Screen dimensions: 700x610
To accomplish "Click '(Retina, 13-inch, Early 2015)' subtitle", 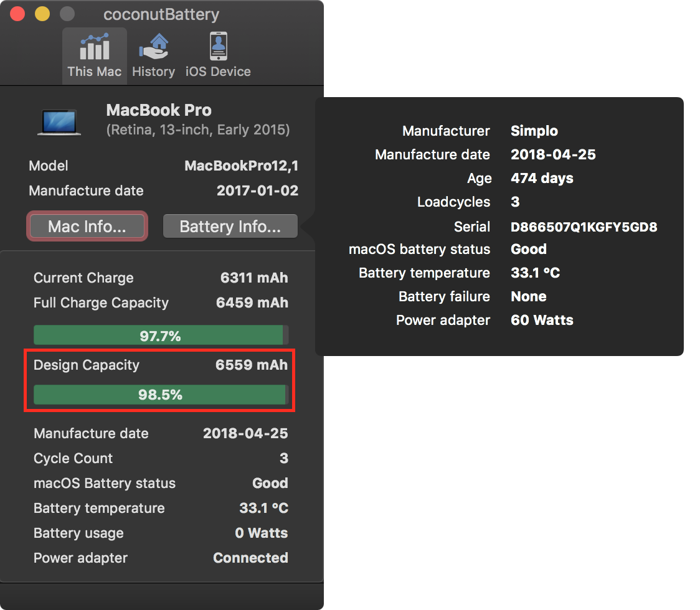I will [198, 130].
